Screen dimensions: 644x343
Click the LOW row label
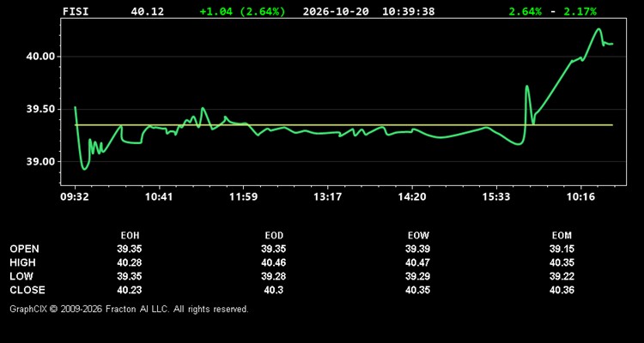(x=21, y=276)
